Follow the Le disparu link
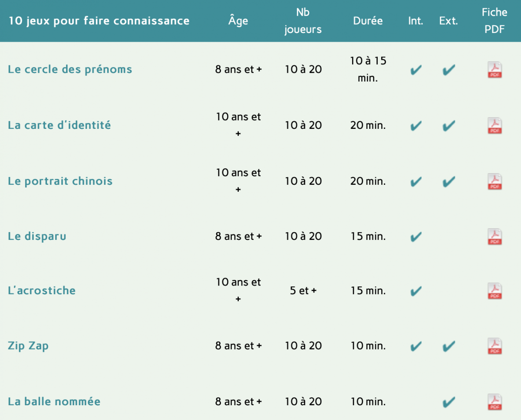This screenshot has width=521, height=420. point(37,236)
